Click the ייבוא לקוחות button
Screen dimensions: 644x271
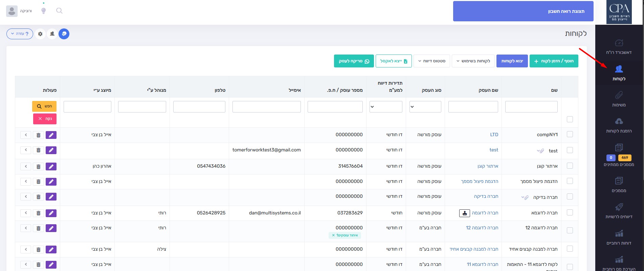(x=512, y=61)
